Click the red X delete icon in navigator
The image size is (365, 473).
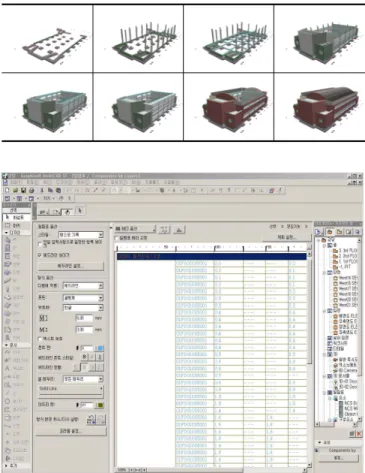(359, 434)
